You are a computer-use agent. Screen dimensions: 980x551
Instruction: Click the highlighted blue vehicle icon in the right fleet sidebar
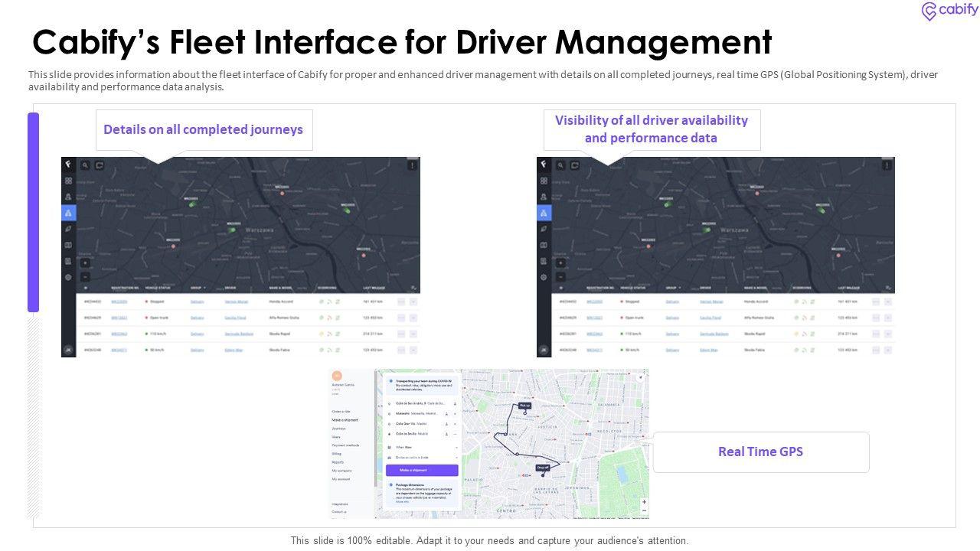tap(544, 213)
